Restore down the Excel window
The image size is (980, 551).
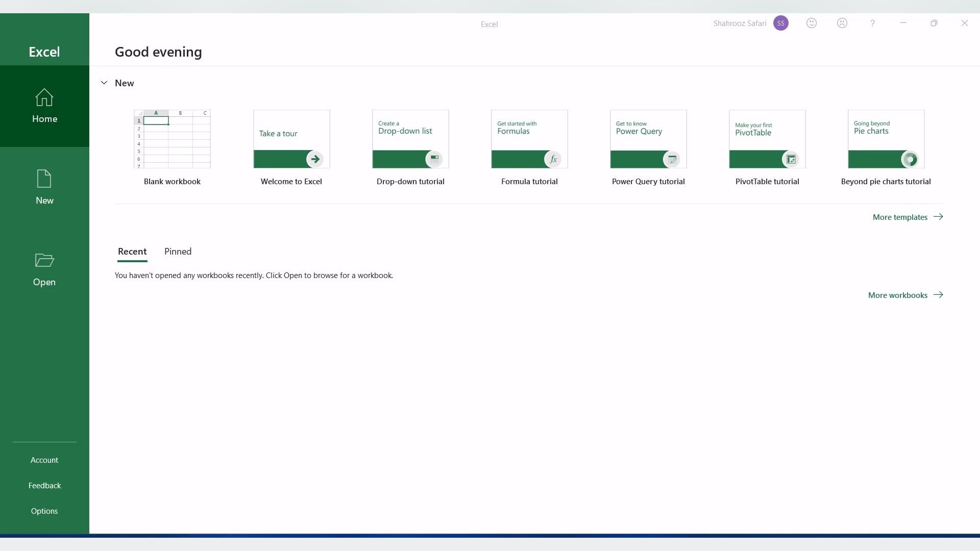click(x=934, y=23)
